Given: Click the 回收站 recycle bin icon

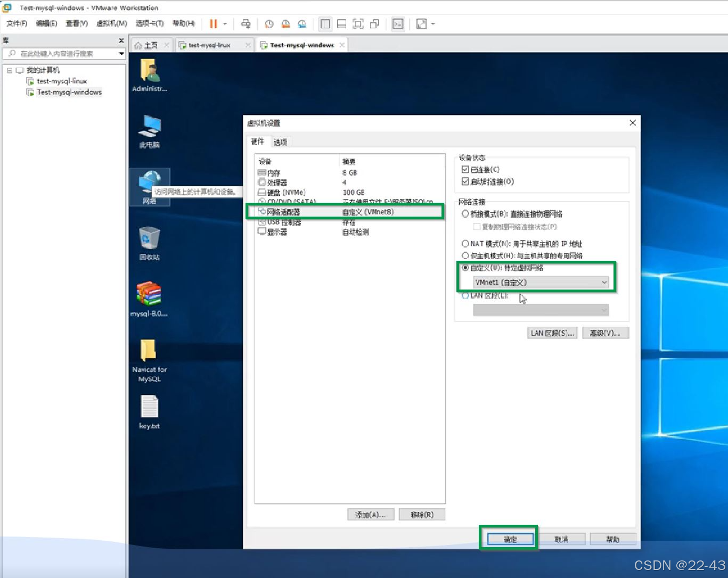Looking at the screenshot, I should 150,243.
